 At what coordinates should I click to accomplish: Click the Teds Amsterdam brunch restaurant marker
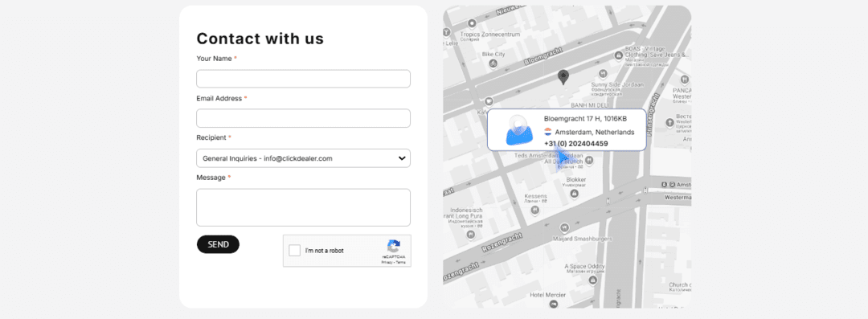click(x=589, y=161)
